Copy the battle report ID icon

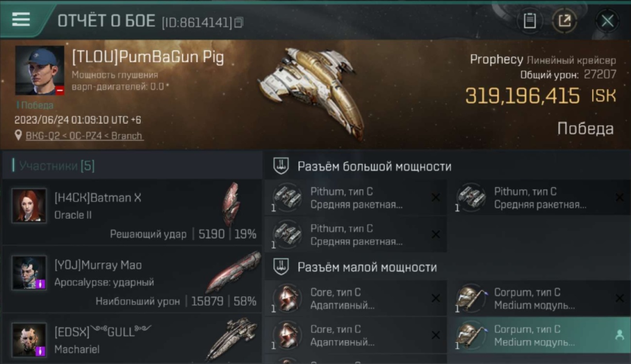239,22
